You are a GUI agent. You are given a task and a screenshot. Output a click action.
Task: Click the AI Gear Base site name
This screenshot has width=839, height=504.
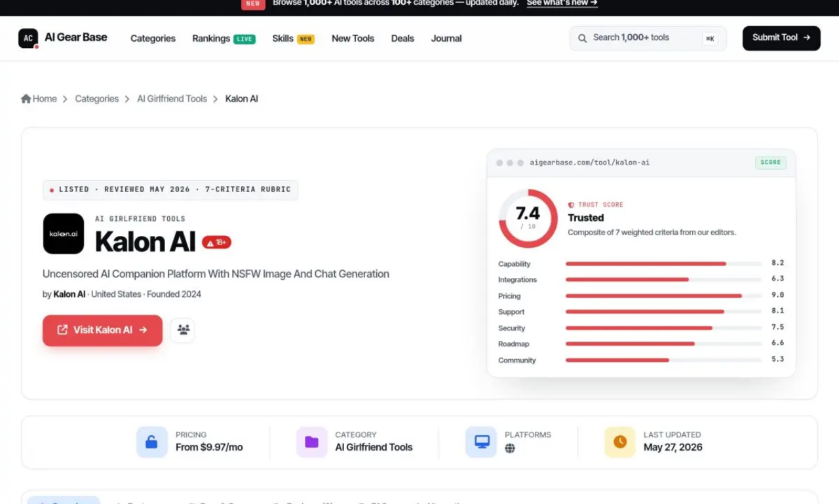(x=76, y=37)
